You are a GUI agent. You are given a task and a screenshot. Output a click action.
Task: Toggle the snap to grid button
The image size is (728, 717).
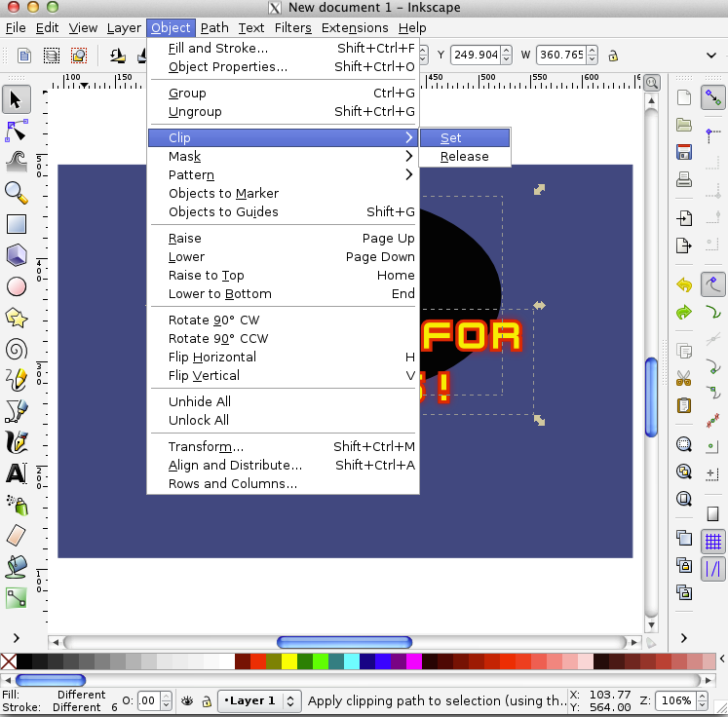(x=713, y=540)
